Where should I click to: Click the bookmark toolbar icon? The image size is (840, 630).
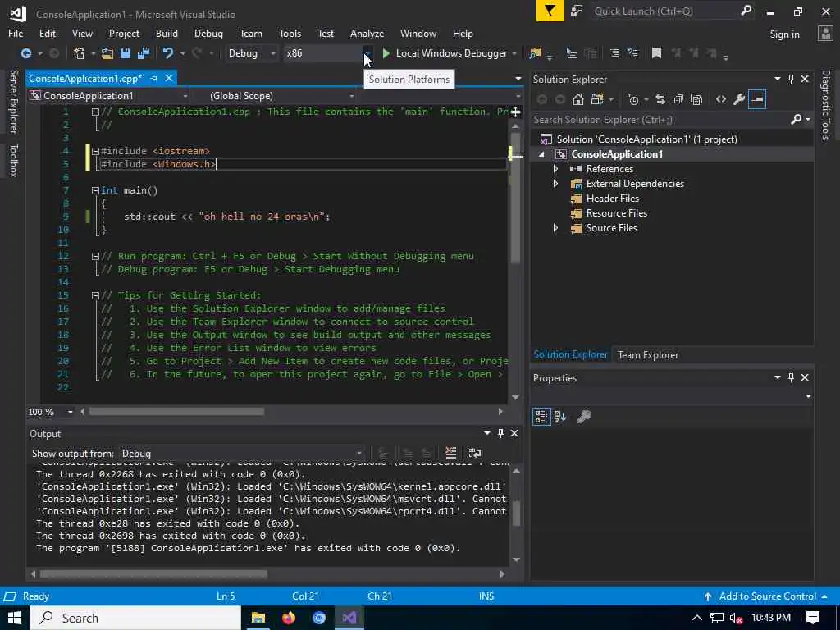(x=656, y=53)
